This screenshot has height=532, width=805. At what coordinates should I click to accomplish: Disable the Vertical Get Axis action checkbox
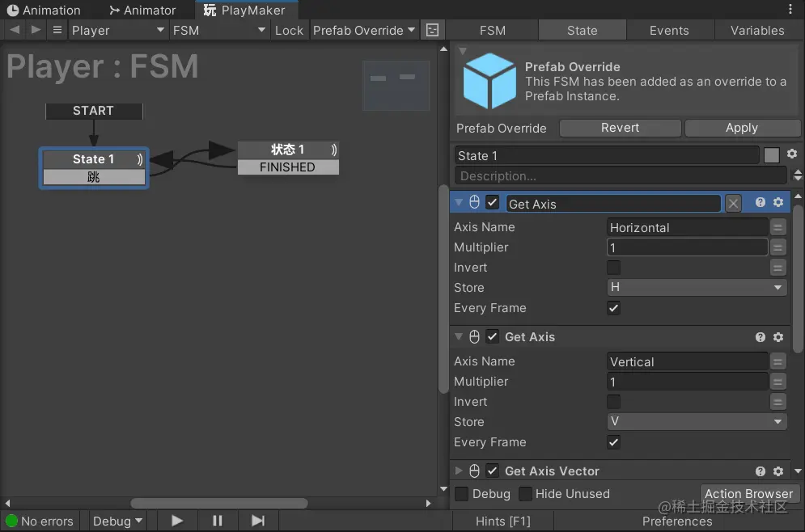click(x=493, y=337)
